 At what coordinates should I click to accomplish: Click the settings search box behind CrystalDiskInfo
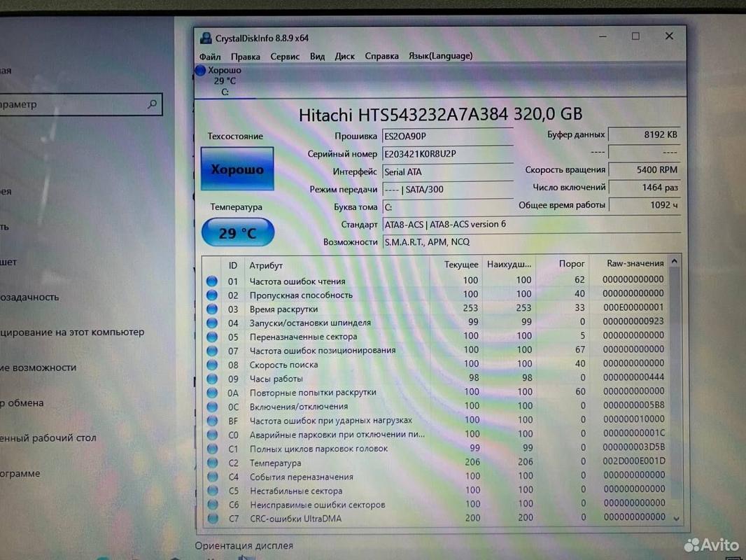tap(81, 104)
